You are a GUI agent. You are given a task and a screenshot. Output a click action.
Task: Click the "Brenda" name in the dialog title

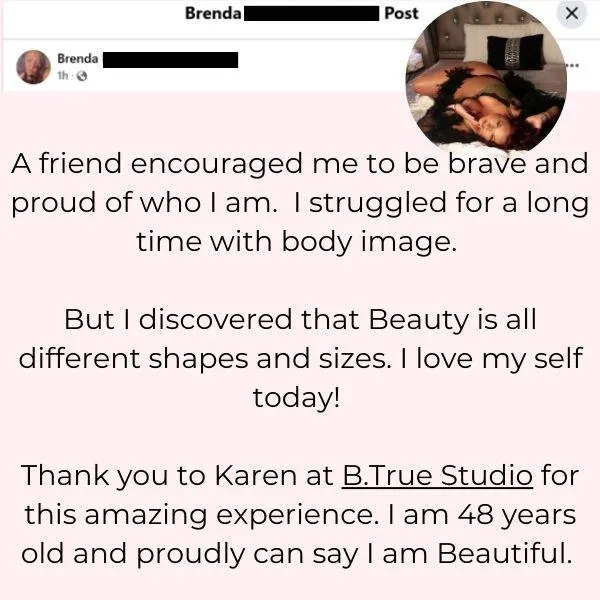tap(213, 13)
